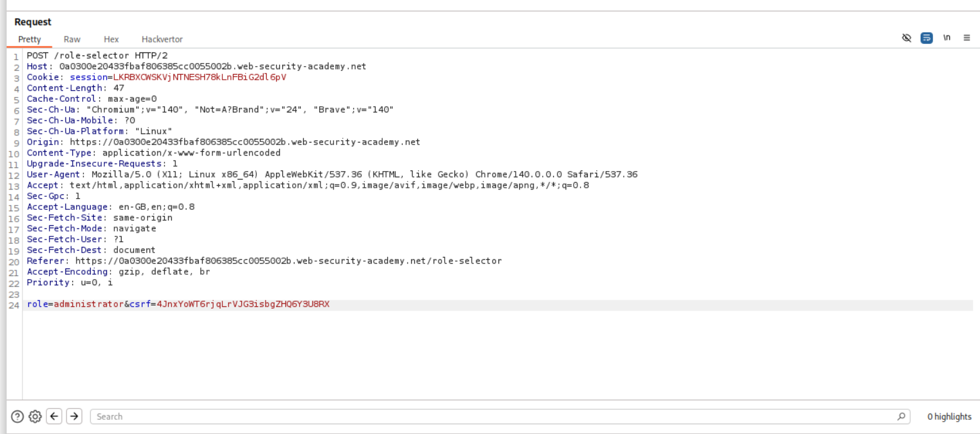The image size is (980, 434).
Task: Click the question mark help icon
Action: 17,417
